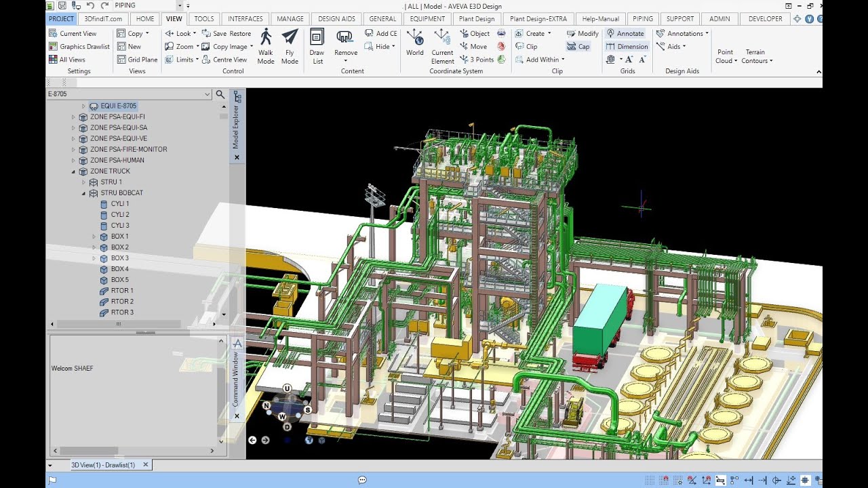Create a New view
This screenshot has height=488, width=868.
(x=129, y=46)
